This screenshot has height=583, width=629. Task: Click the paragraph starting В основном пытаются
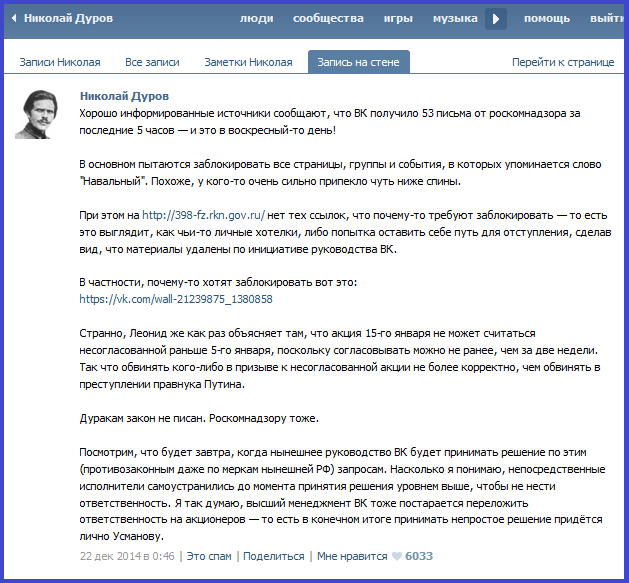340,173
